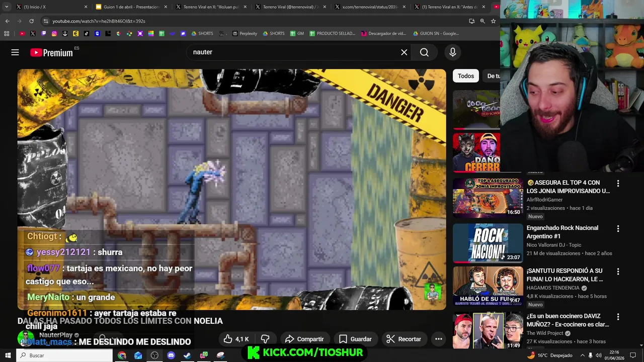The width and height of the screenshot is (644, 362).
Task: Open the Rock Nacional mix thumbnail
Action: pyautogui.click(x=488, y=243)
